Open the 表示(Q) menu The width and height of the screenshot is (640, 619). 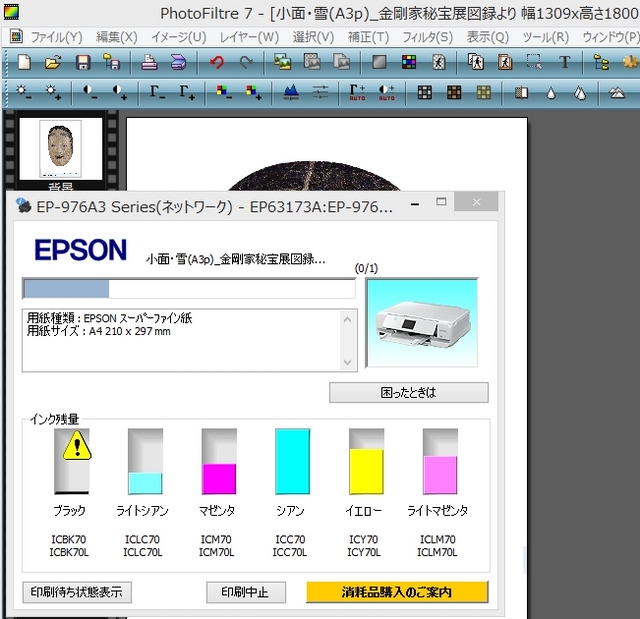(x=488, y=37)
